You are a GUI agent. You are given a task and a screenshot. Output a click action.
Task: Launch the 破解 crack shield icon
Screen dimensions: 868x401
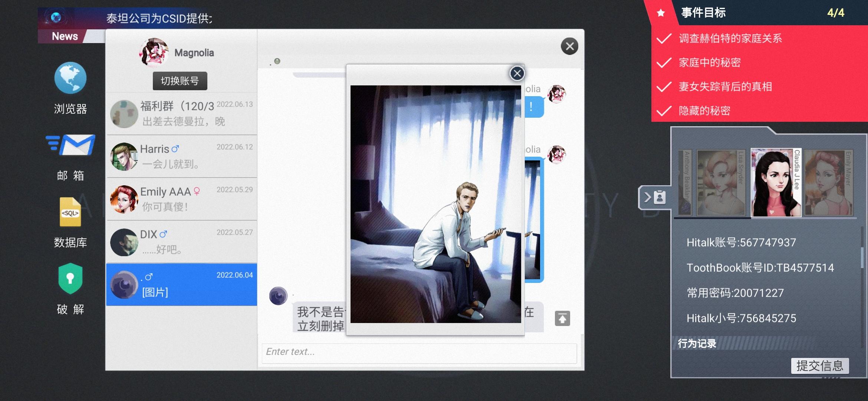[x=70, y=278]
